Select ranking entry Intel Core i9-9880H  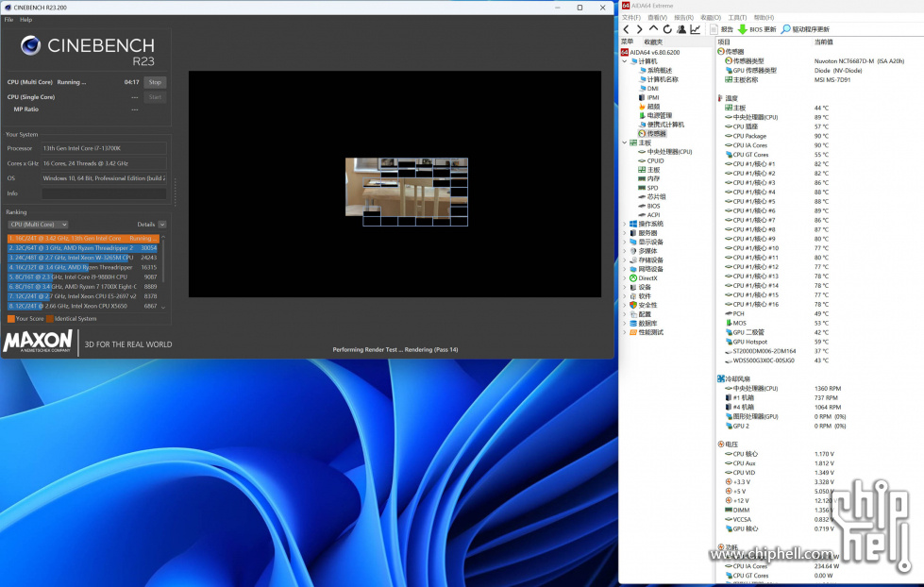82,277
